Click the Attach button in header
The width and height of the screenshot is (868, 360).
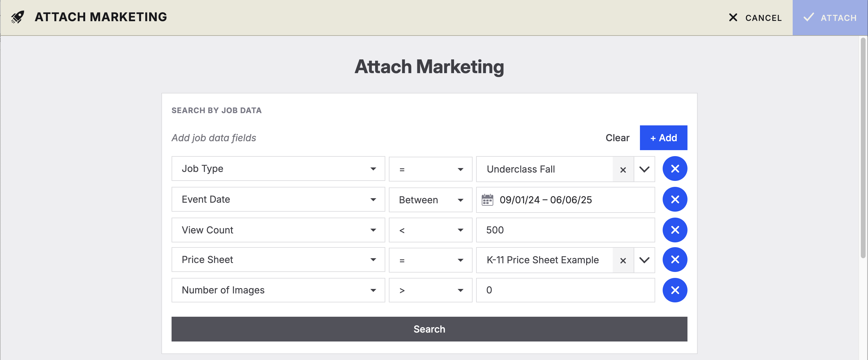pyautogui.click(x=830, y=18)
